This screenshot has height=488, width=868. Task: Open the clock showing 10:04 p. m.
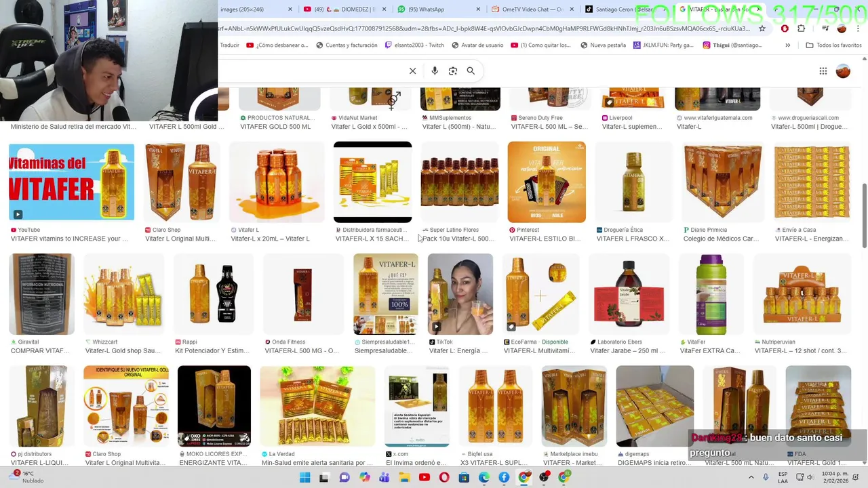tap(836, 477)
